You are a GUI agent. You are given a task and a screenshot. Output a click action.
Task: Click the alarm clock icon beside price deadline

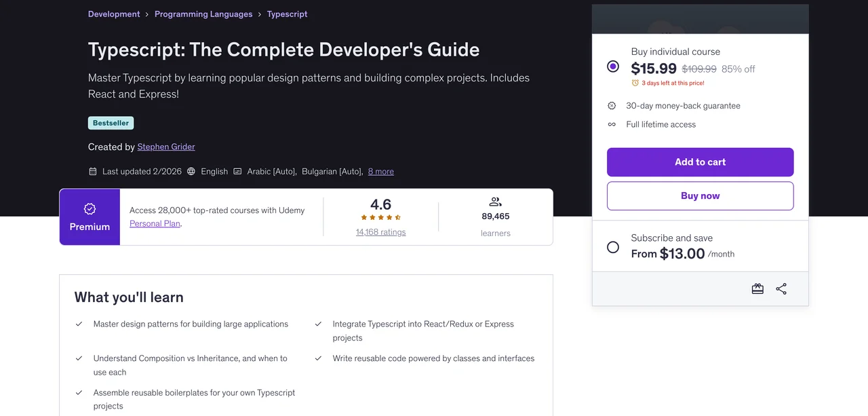635,83
